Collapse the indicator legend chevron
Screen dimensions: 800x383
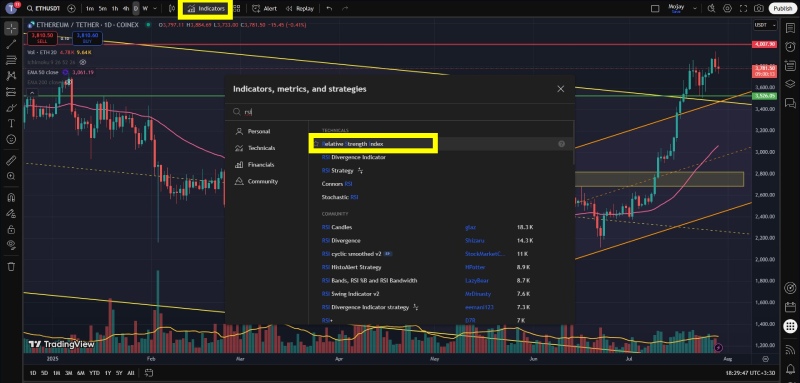pos(32,93)
